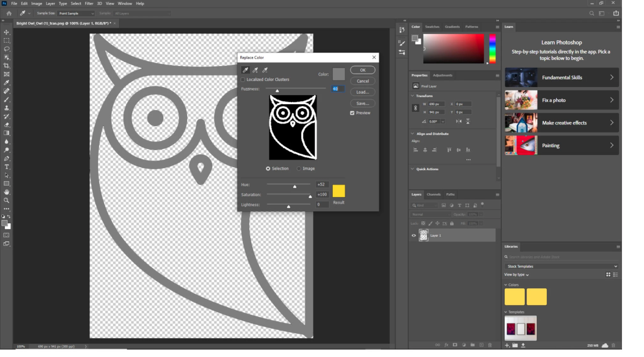Enable Localized Color Clusters checkbox
This screenshot has width=644, height=357.
(243, 79)
